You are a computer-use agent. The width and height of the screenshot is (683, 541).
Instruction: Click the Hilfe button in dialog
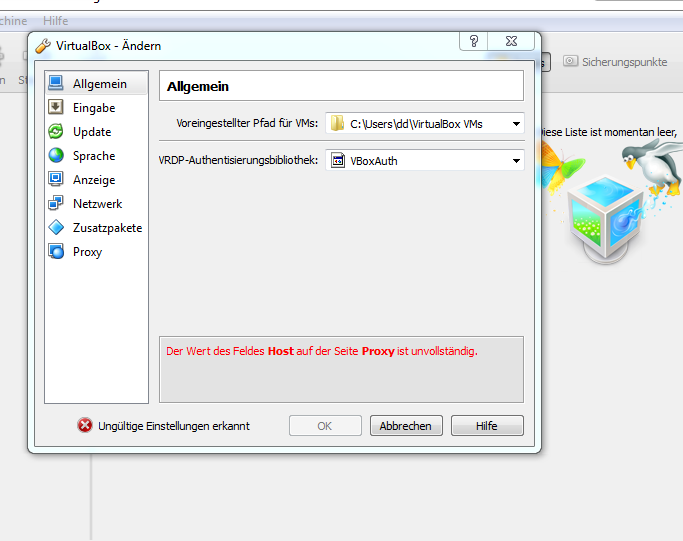pyautogui.click(x=487, y=426)
